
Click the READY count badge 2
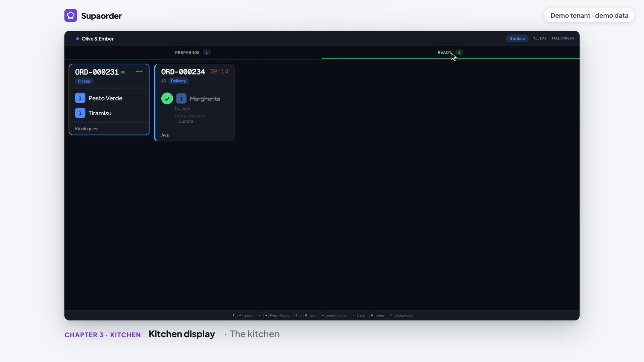[459, 53]
